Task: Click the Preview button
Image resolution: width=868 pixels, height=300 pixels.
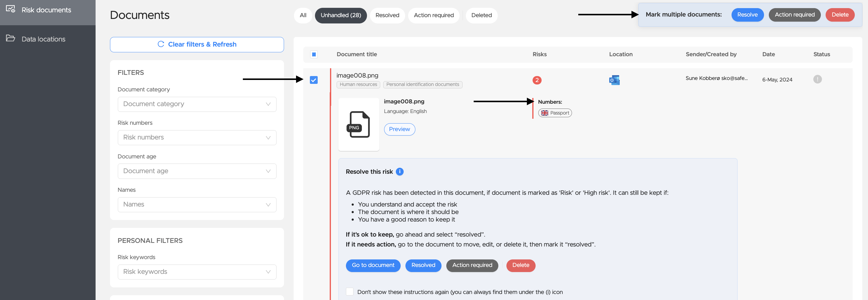Action: (x=399, y=129)
